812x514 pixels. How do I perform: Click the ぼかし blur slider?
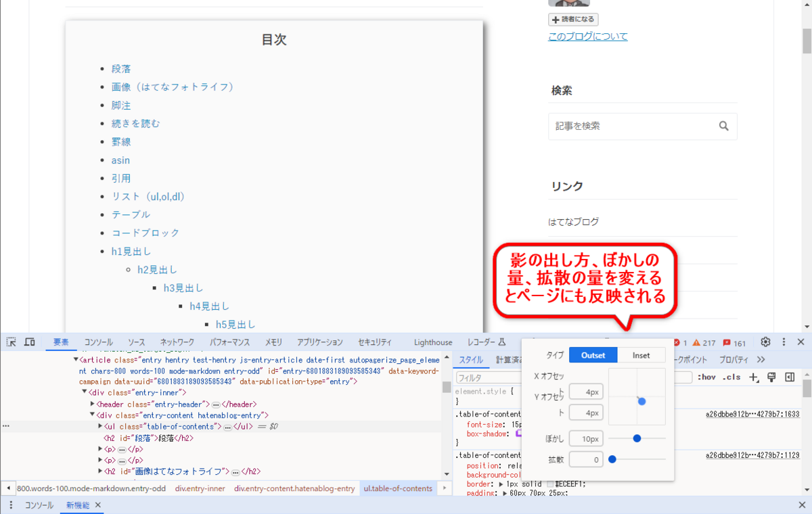637,438
